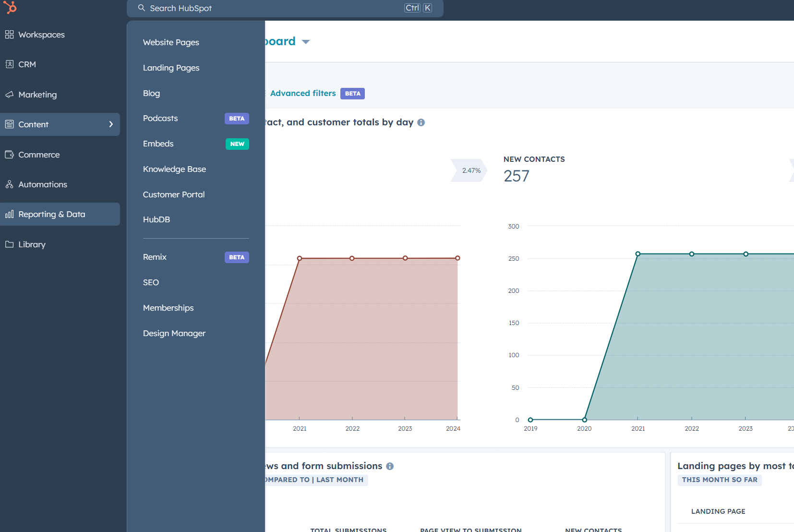Expand the Content submenu chevron
794x532 pixels.
[111, 124]
